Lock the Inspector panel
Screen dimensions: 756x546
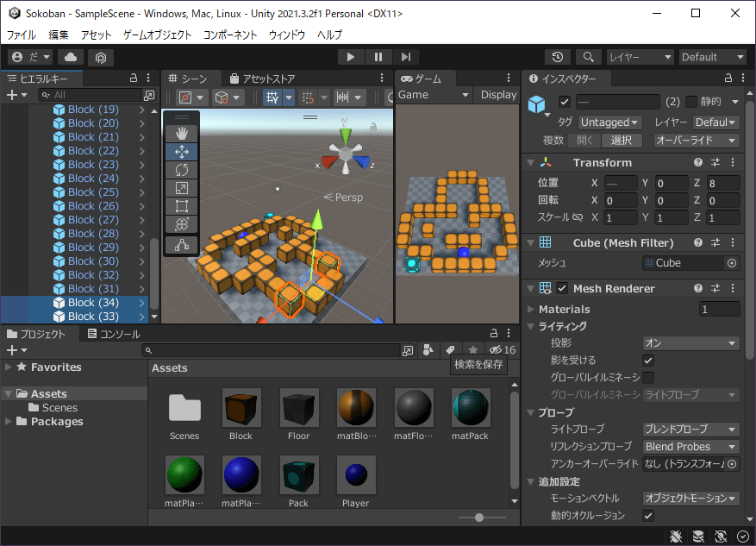pyautogui.click(x=728, y=78)
